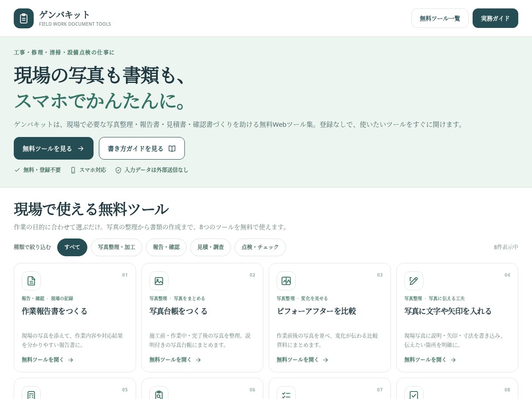
Task: Click the 現場で使える無料ツール heading
Action: 91,209
